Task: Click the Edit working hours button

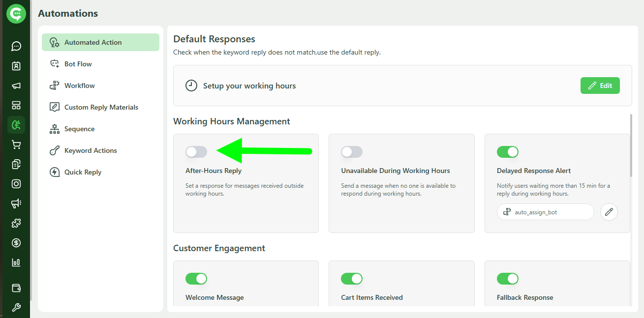Action: click(x=600, y=85)
